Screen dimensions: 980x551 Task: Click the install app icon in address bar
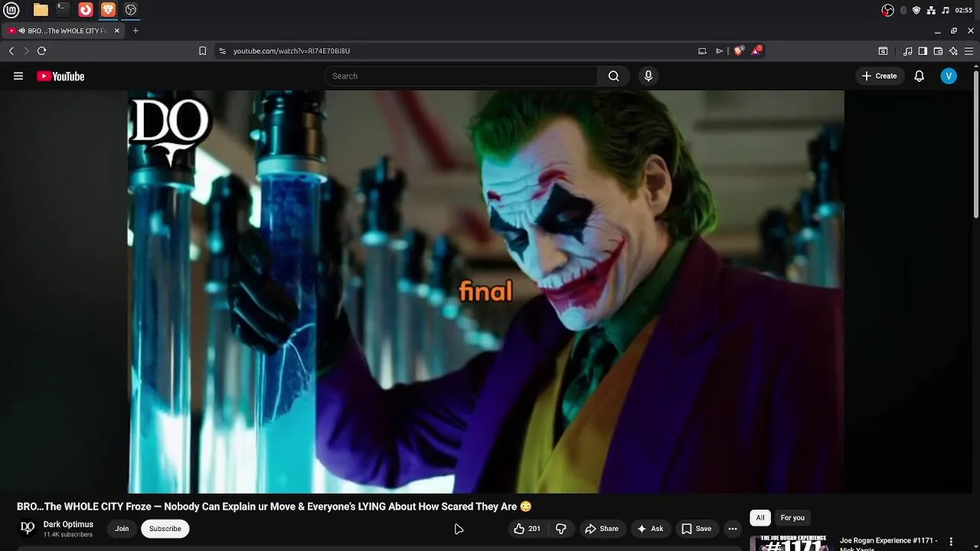[x=702, y=51]
